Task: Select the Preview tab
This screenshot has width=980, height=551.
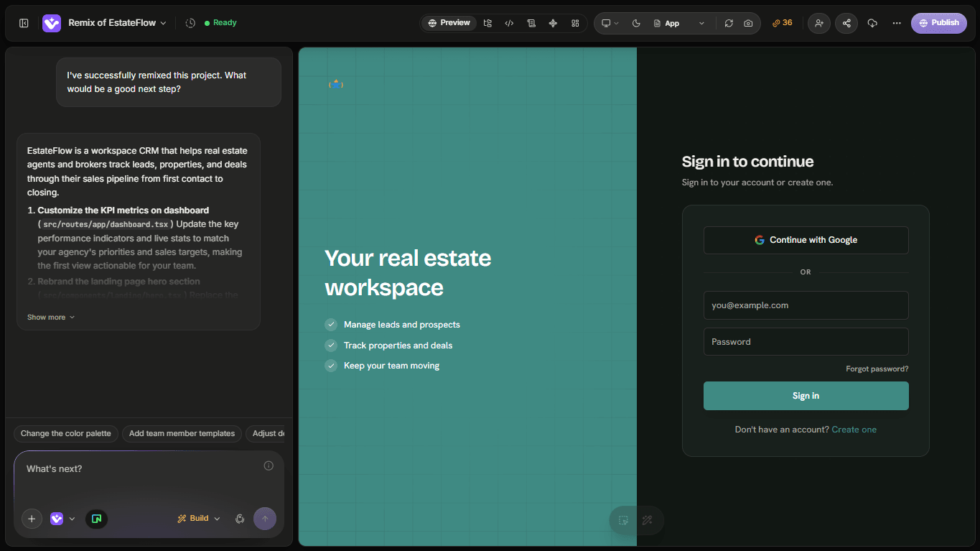Action: (x=449, y=23)
